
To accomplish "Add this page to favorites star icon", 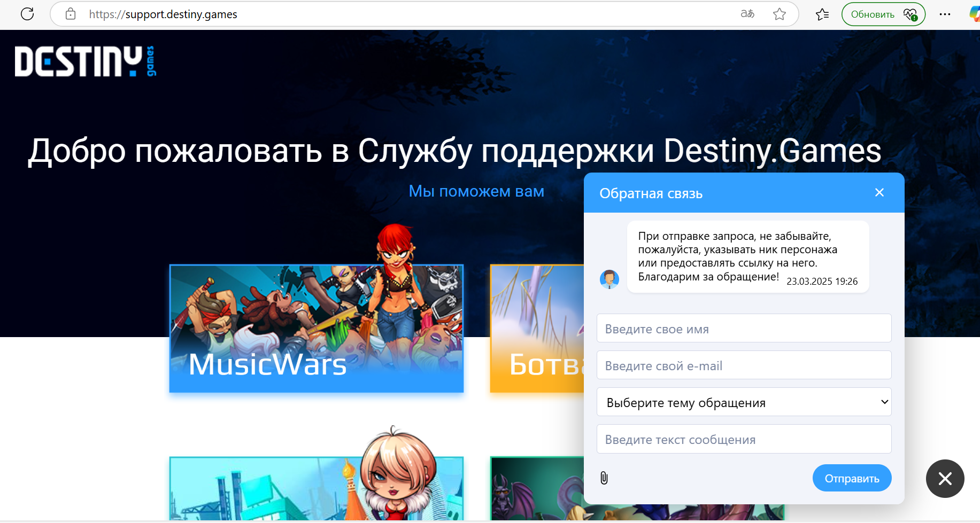I will coord(780,14).
